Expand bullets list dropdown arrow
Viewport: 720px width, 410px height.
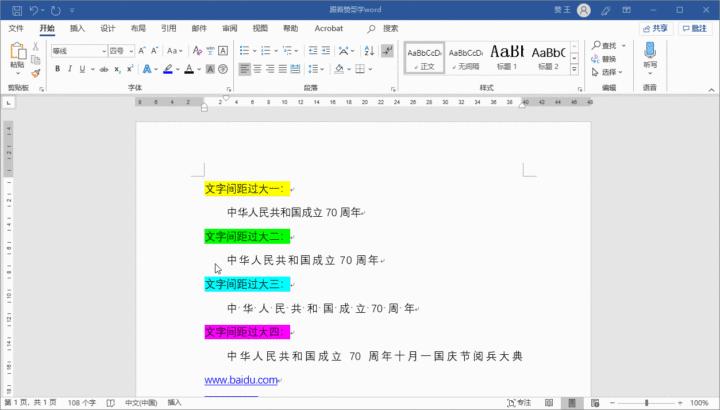pos(254,51)
